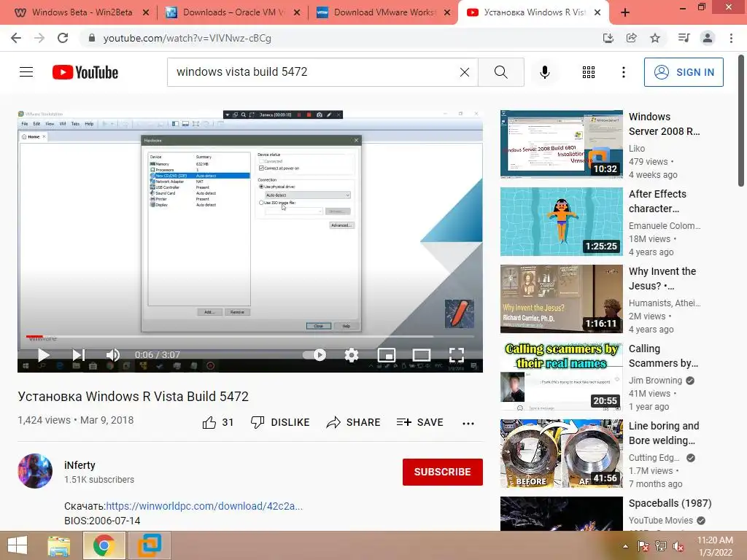Open the Spaceballs (1987) video title
This screenshot has width=747, height=560.
[x=670, y=503]
